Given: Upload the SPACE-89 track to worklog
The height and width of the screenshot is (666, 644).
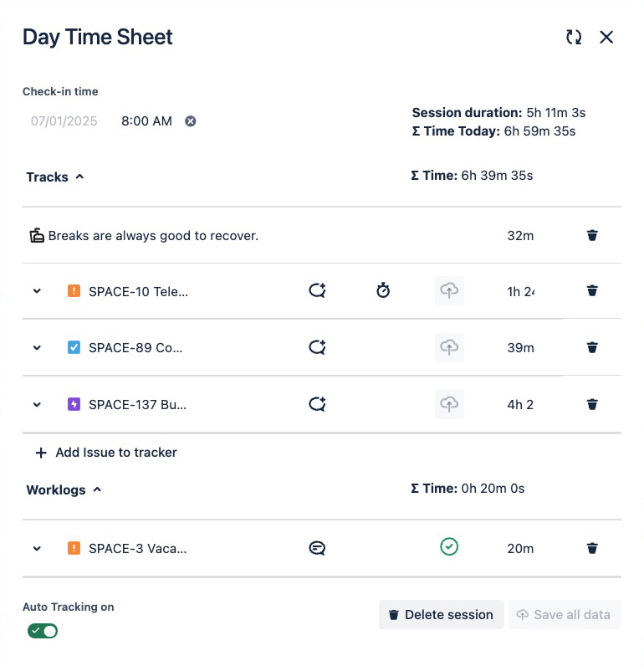Looking at the screenshot, I should (x=449, y=347).
